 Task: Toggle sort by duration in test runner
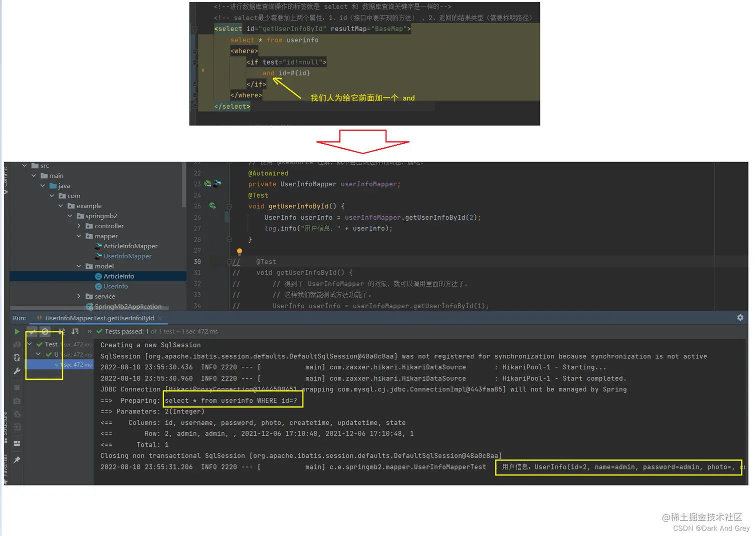coord(75,331)
